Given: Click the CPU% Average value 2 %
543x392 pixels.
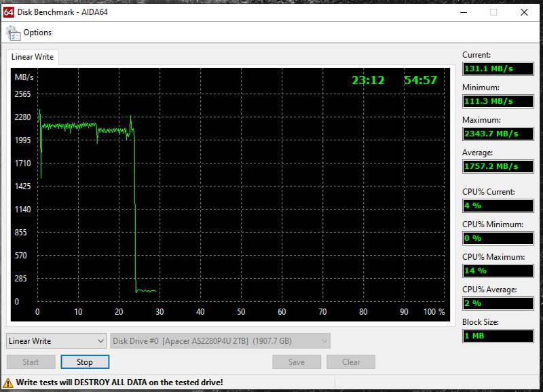Looking at the screenshot, I should [x=498, y=303].
